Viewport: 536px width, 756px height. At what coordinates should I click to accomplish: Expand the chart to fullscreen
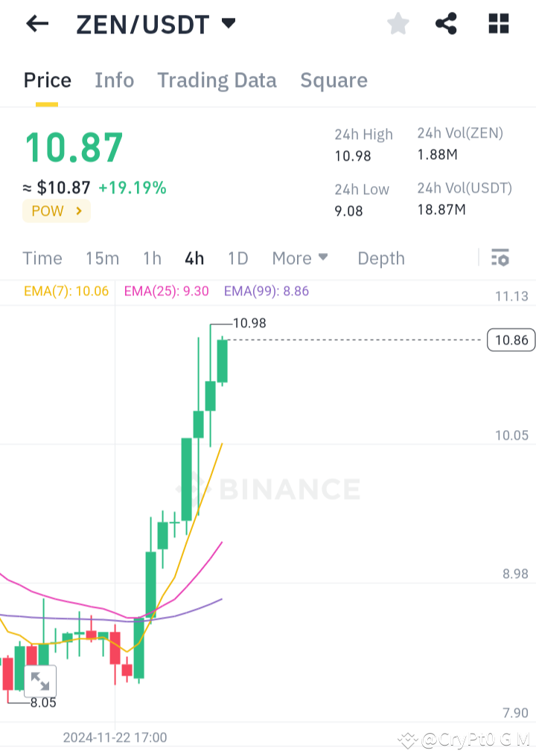(x=41, y=681)
